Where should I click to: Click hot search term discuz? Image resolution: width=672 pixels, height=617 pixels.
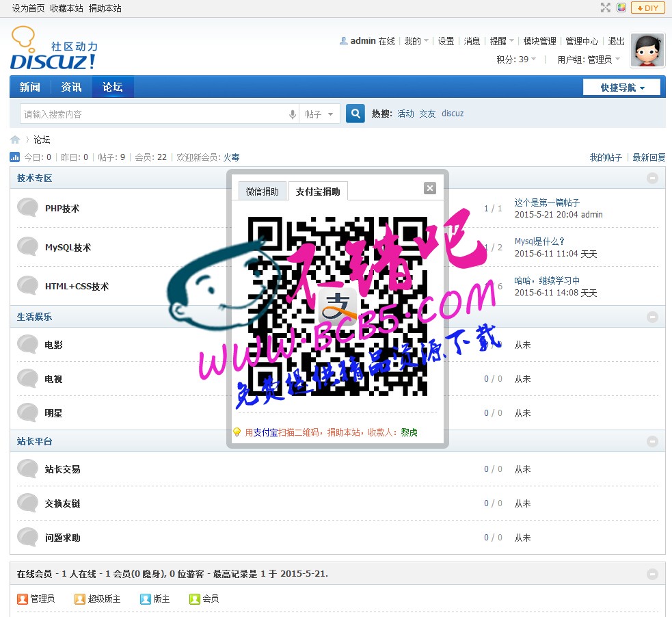pos(453,114)
